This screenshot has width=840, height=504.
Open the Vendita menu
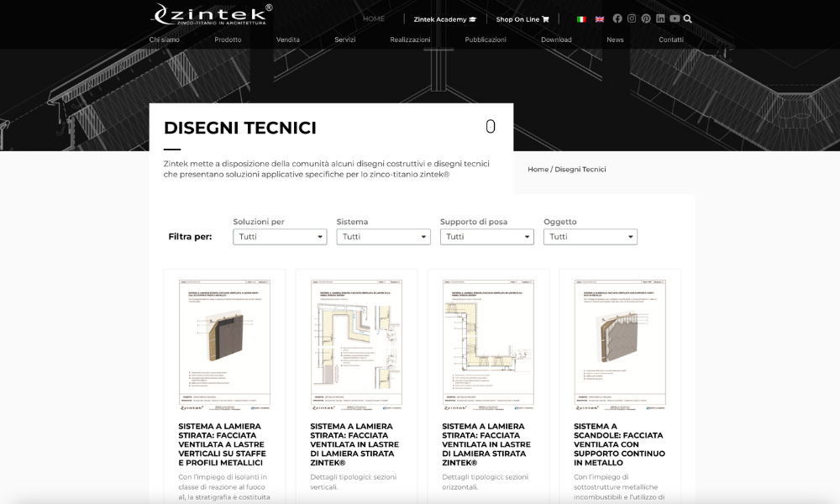coord(287,39)
